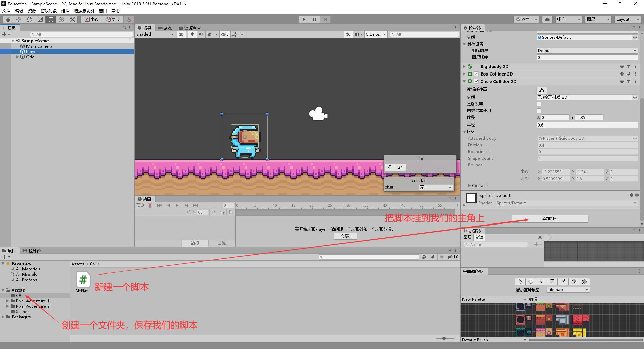644x349 pixels.
Task: Click the add keyframe icon in animation
Action: pos(222,212)
